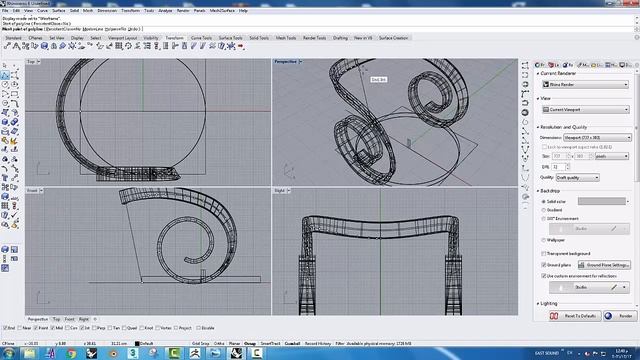The image size is (640, 360).
Task: Click the filled black circle icon in right sidebar
Action: coord(525,113)
